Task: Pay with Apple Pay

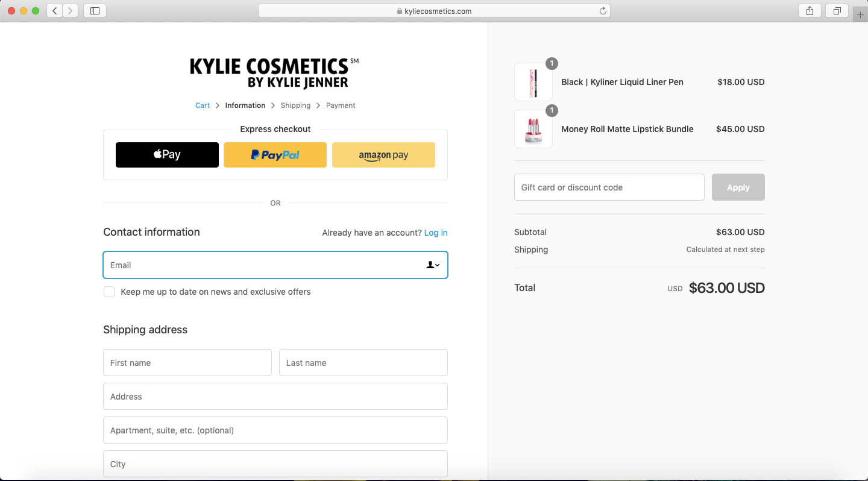Action: [x=167, y=155]
